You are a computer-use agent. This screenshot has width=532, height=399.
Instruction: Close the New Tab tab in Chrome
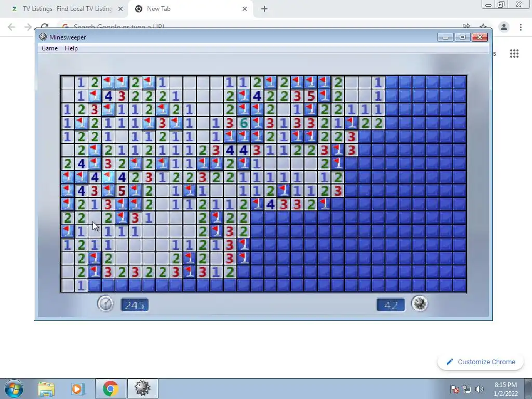pos(245,9)
